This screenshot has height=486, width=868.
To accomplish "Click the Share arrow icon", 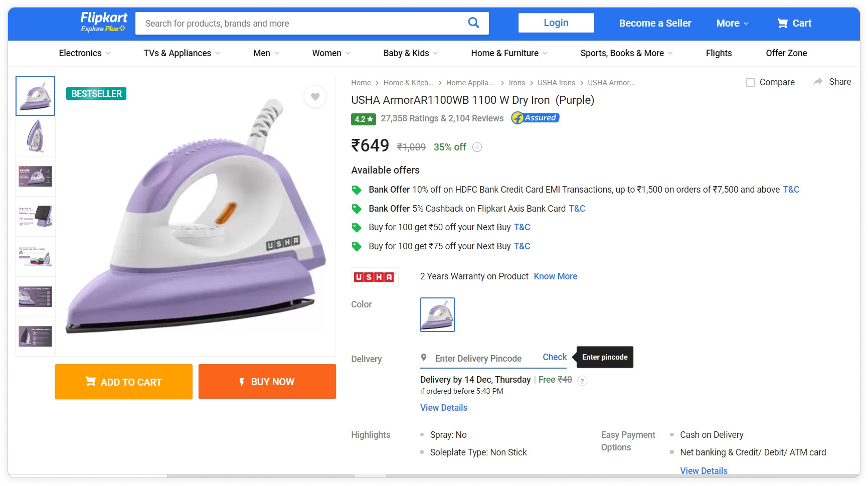I will (x=818, y=82).
